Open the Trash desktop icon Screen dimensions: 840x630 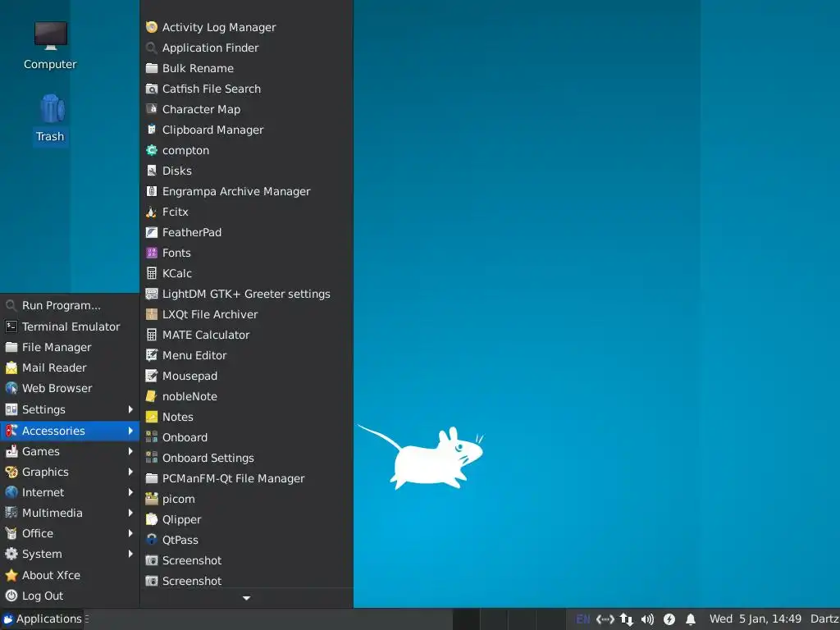[50, 118]
